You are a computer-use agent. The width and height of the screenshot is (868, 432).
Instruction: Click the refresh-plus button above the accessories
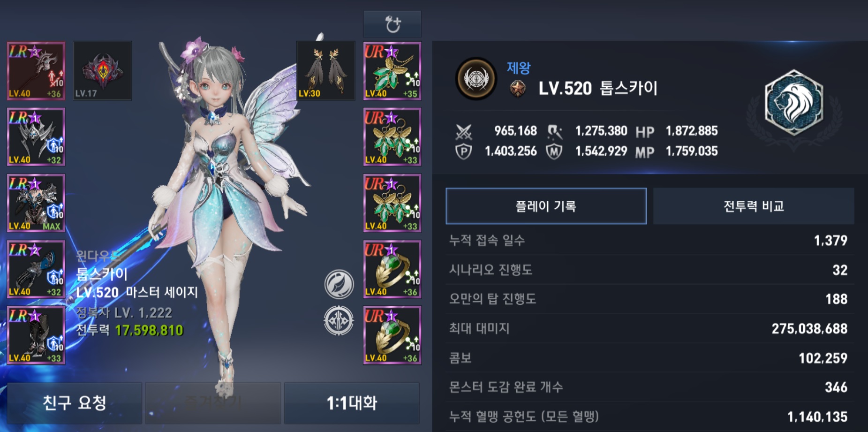click(x=392, y=24)
